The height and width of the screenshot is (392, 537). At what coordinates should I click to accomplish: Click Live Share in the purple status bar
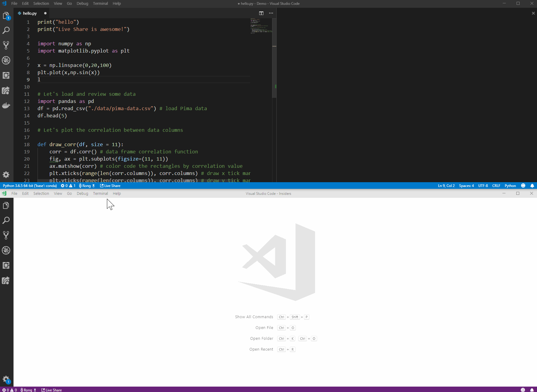pyautogui.click(x=52, y=390)
